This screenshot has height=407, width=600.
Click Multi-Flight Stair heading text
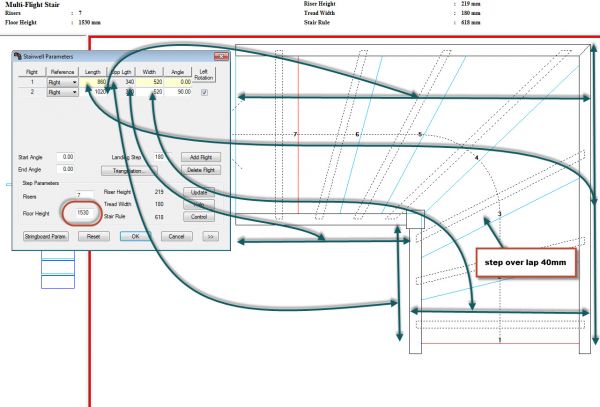coord(32,5)
